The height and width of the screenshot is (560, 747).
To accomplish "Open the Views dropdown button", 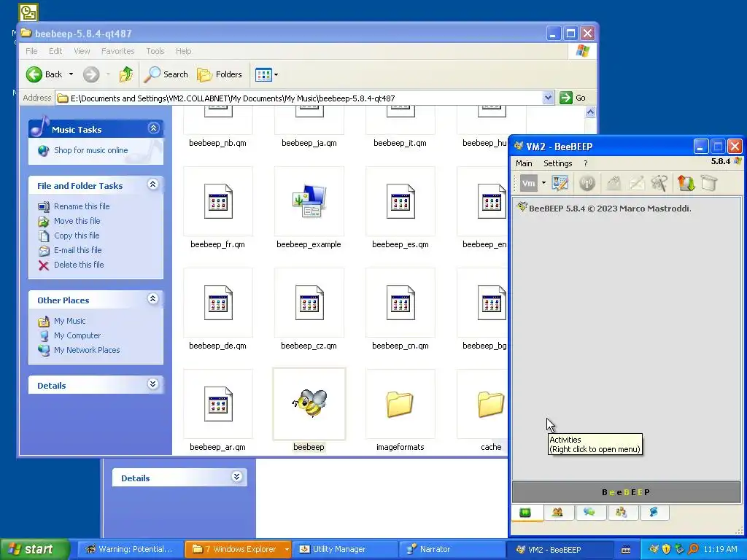I will [266, 74].
